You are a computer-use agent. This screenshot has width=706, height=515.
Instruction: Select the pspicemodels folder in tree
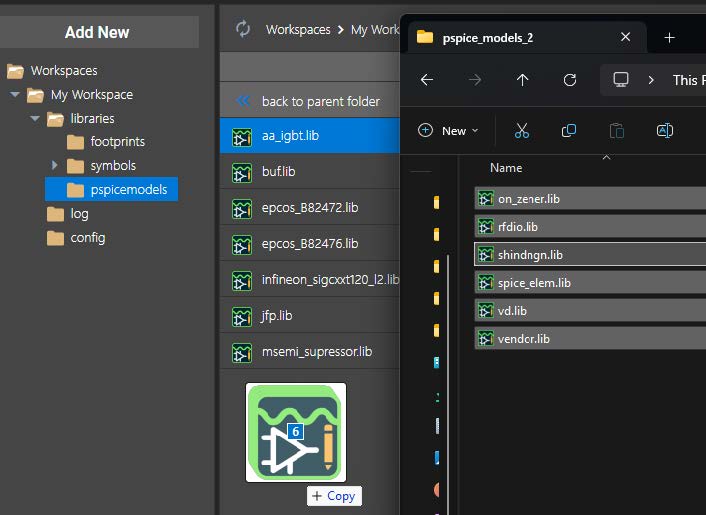coord(111,190)
